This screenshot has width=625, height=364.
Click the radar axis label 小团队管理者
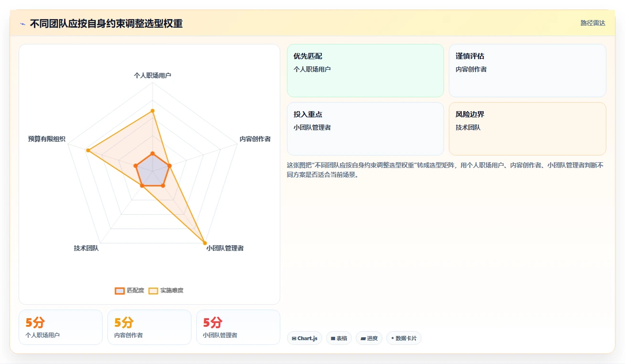(225, 248)
